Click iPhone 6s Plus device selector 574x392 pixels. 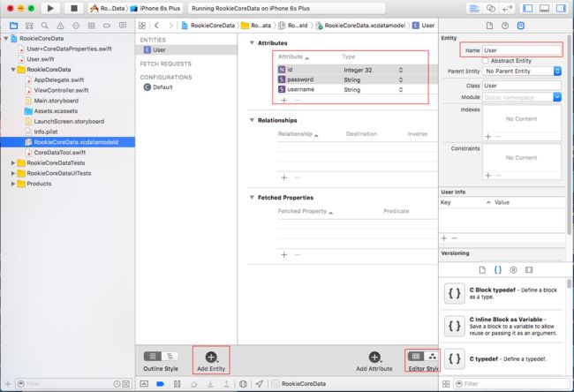(155, 9)
